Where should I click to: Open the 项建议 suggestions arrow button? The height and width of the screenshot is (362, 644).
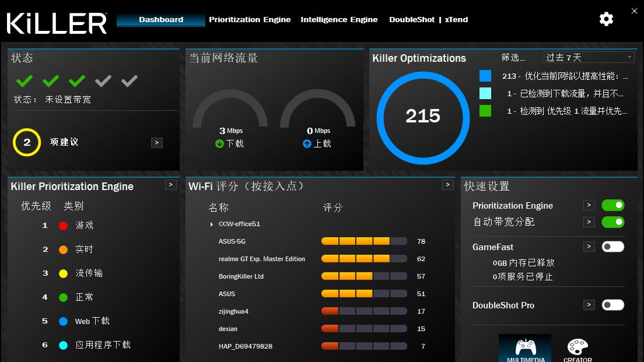tap(157, 142)
